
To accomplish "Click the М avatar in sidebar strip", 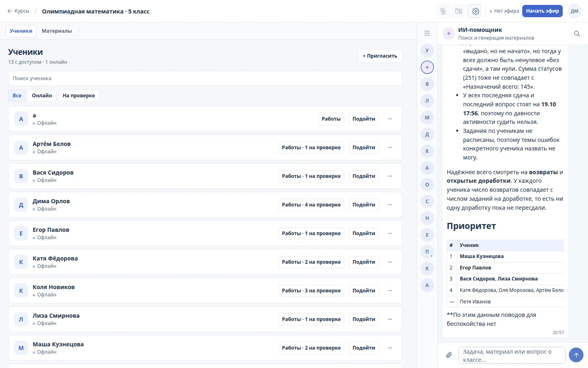I will click(427, 117).
